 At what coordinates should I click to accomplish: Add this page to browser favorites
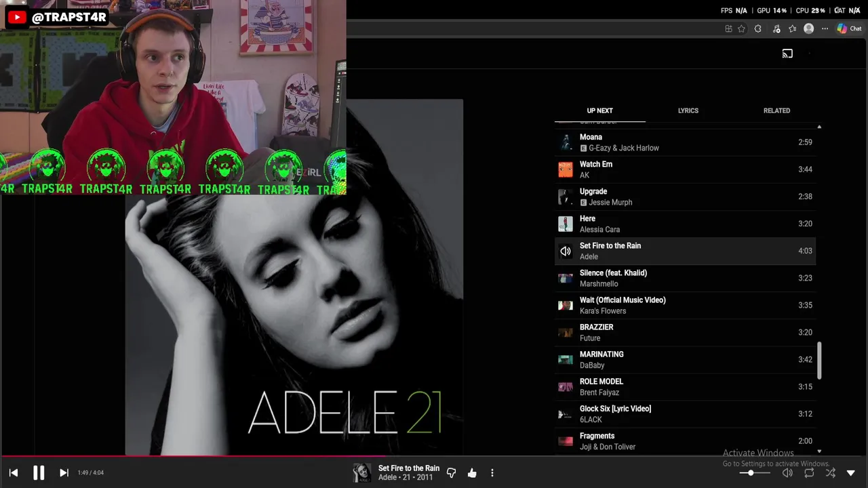click(x=741, y=28)
